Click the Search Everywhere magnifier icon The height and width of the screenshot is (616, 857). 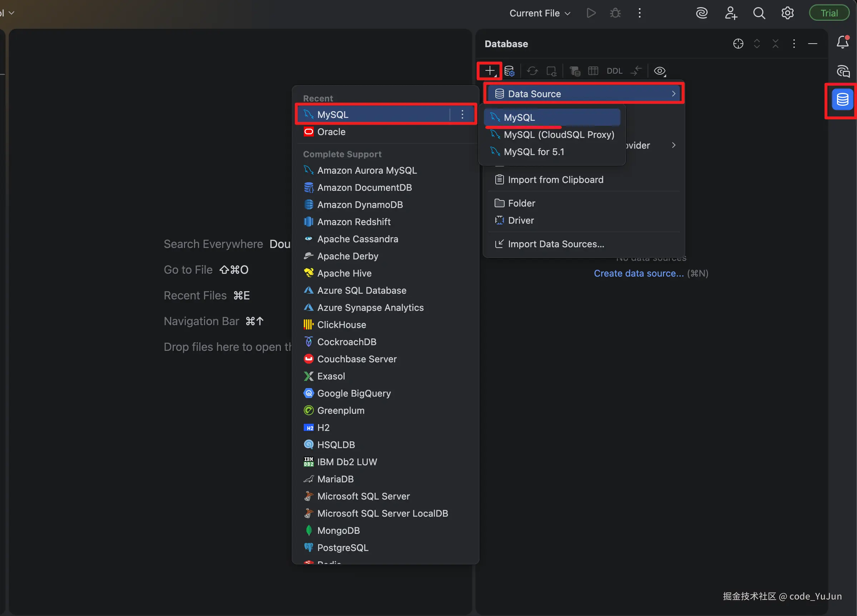click(x=759, y=13)
